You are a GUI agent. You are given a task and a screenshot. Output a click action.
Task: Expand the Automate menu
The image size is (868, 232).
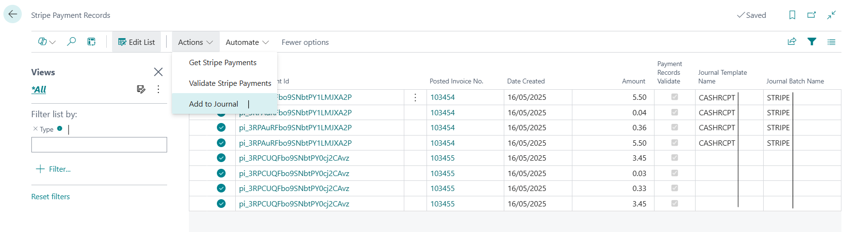click(247, 42)
